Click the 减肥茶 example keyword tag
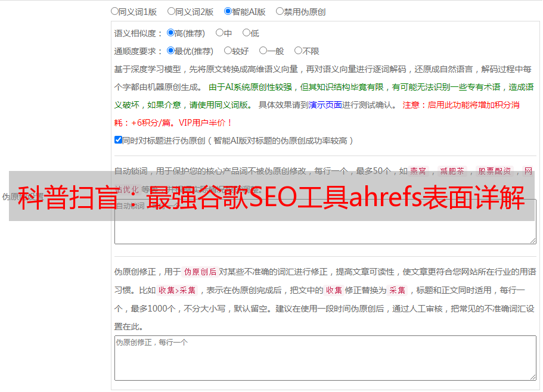The height and width of the screenshot is (392, 543). [x=452, y=171]
